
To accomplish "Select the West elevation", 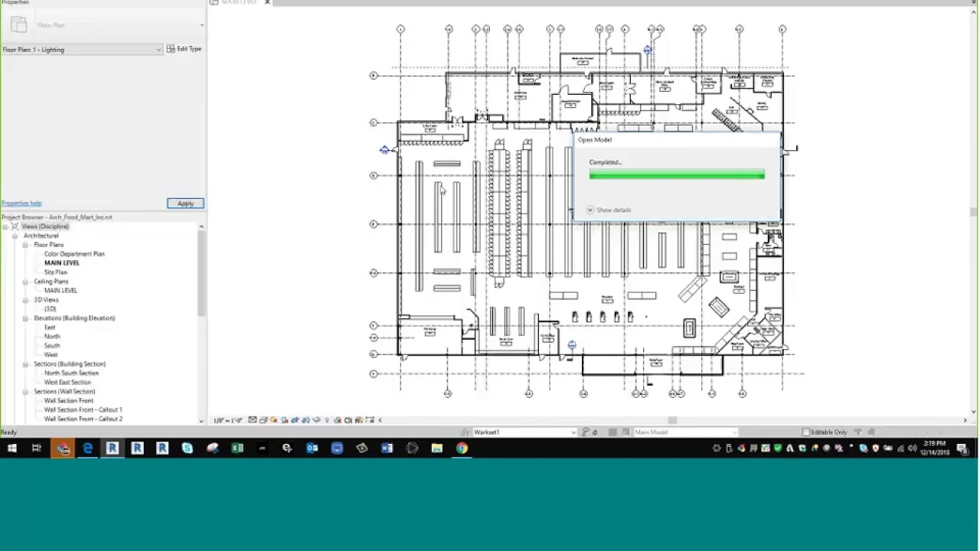I will point(51,355).
